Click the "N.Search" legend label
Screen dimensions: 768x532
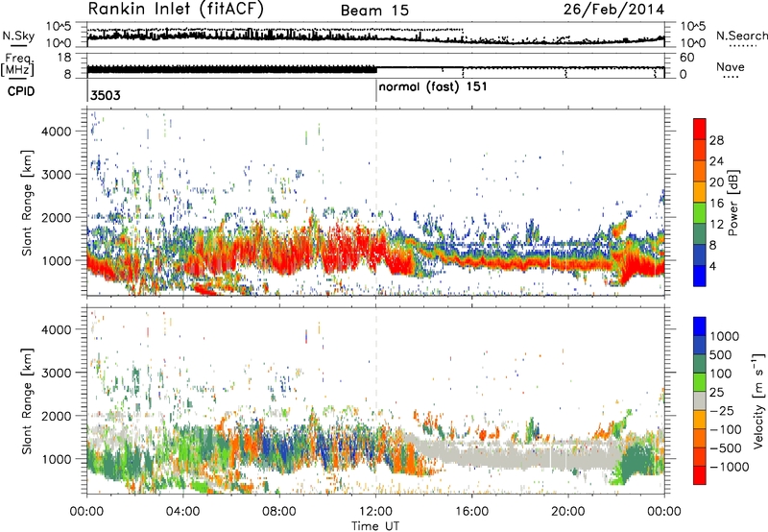742,36
